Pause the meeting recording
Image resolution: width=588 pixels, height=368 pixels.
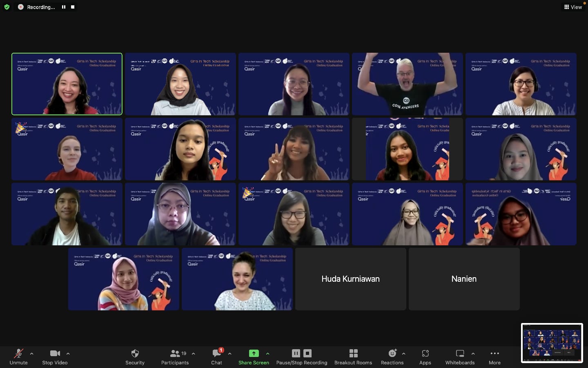(x=296, y=353)
